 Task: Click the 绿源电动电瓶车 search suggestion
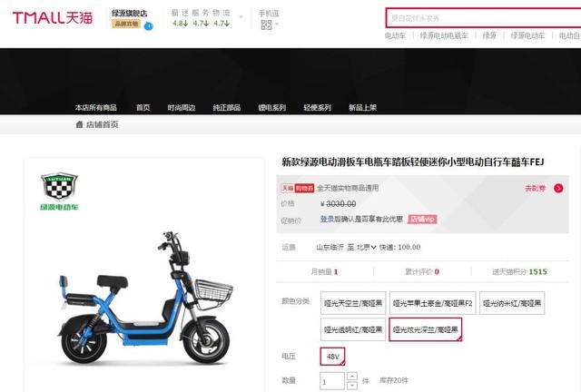tap(444, 35)
